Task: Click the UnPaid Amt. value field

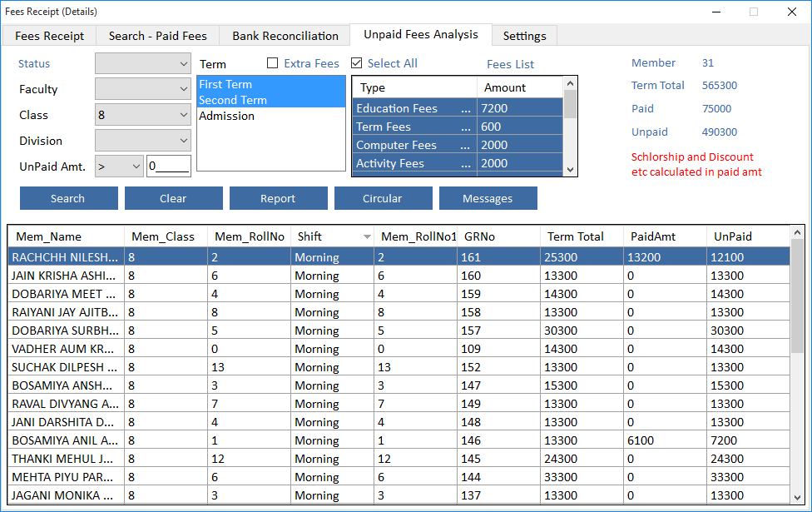Action: pos(169,167)
